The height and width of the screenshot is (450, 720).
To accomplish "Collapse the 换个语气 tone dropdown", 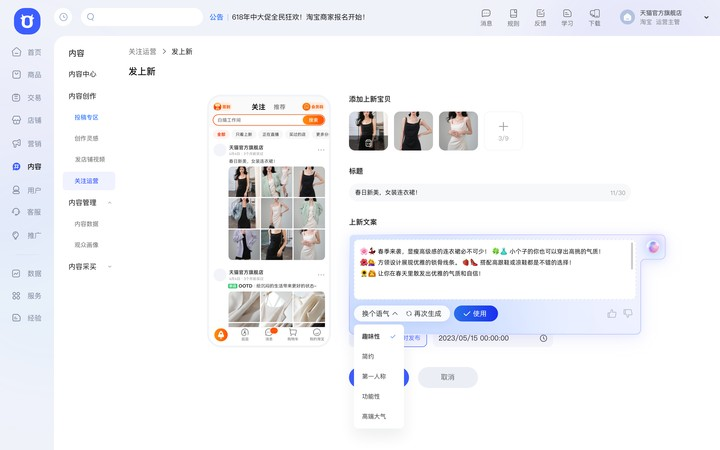I will point(379,313).
